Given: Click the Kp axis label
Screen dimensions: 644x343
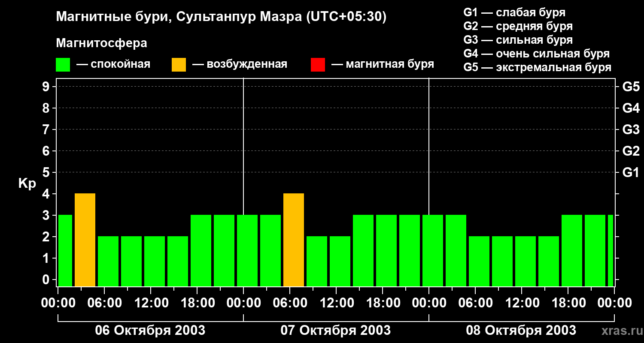Looking at the screenshot, I should [27, 184].
